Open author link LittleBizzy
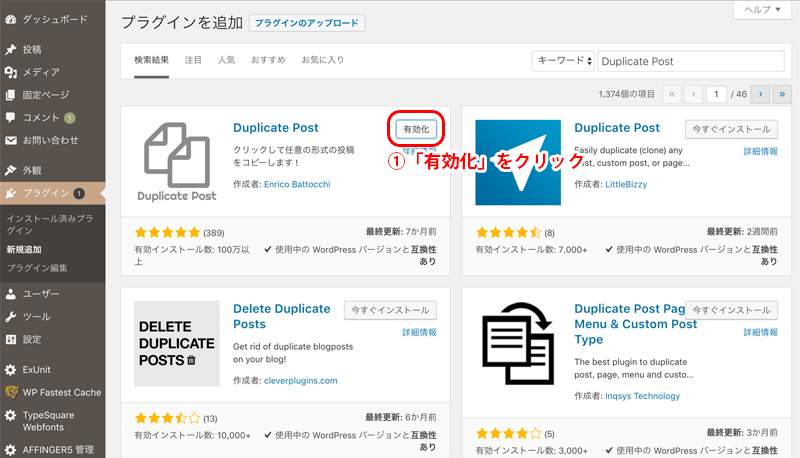 click(x=626, y=184)
